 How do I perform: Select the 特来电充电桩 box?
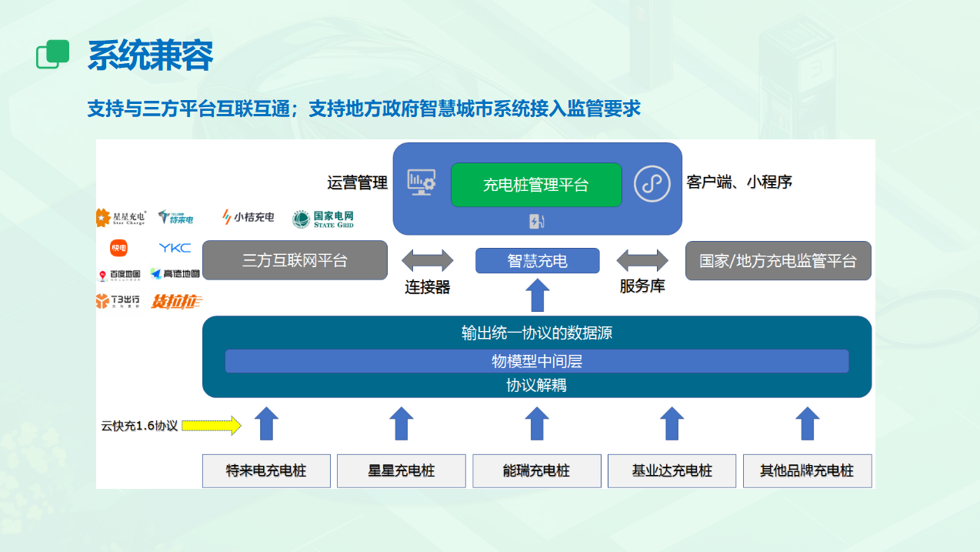coord(266,470)
